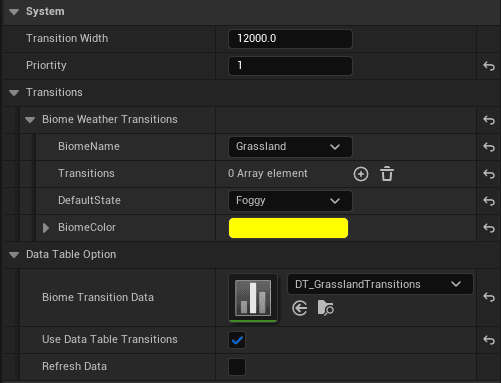Check the Refresh Data checkbox
Viewport: 501px width, 383px height.
pos(237,367)
